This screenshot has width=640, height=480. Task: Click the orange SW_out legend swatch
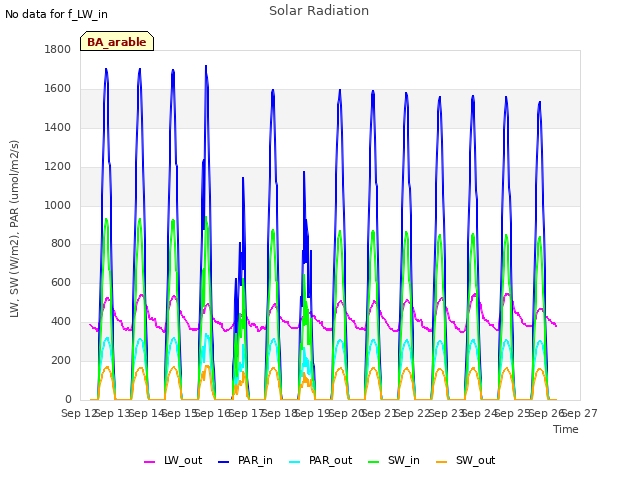(x=442, y=462)
